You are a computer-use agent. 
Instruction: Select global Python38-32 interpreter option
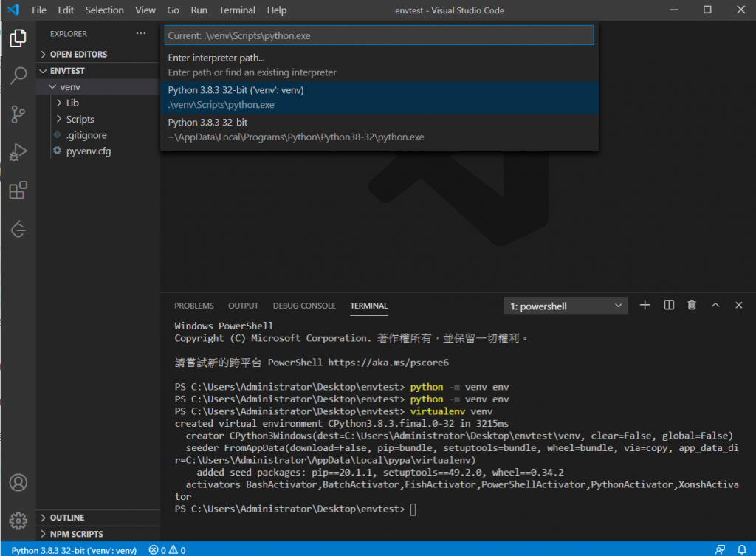pyautogui.click(x=379, y=130)
